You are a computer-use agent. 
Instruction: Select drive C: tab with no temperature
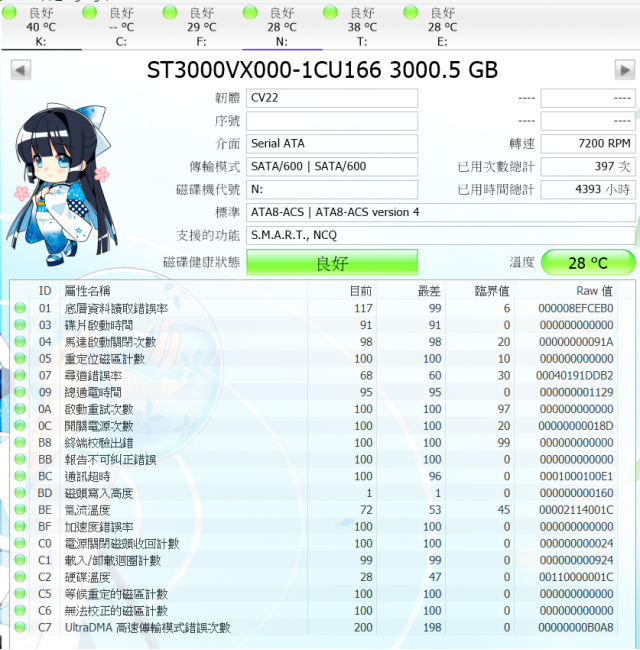pyautogui.click(x=121, y=27)
